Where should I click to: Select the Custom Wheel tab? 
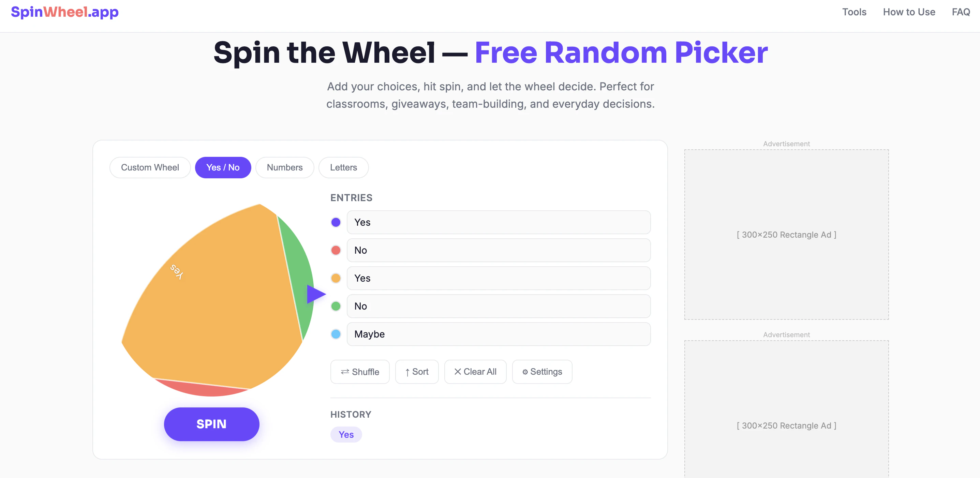click(150, 167)
